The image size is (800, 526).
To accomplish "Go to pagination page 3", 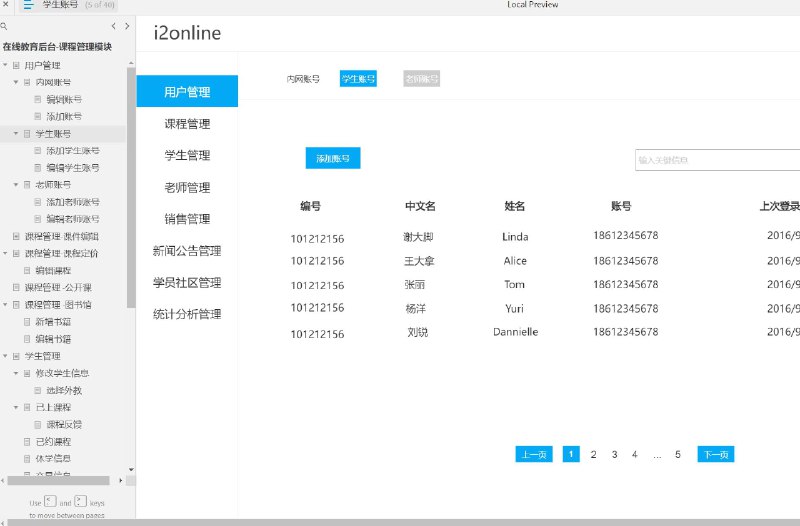I will coord(614,454).
